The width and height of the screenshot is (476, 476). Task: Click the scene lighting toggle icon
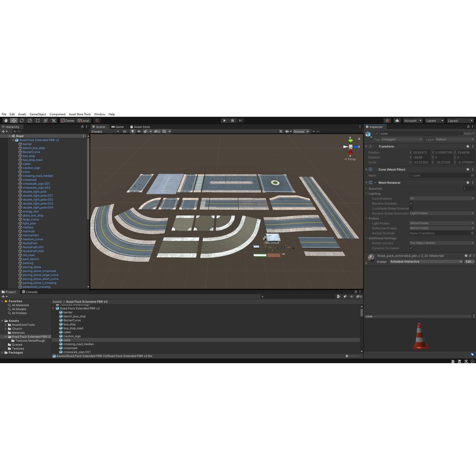pos(132,131)
